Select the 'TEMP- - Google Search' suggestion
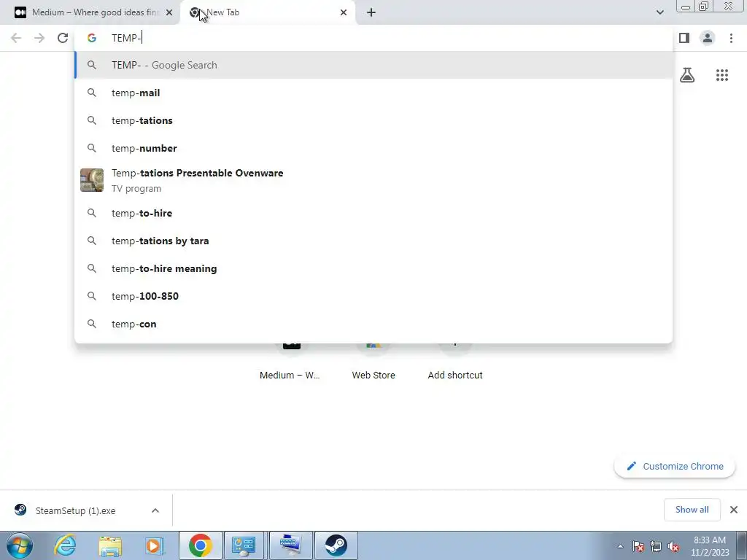Image resolution: width=747 pixels, height=560 pixels. tap(373, 65)
